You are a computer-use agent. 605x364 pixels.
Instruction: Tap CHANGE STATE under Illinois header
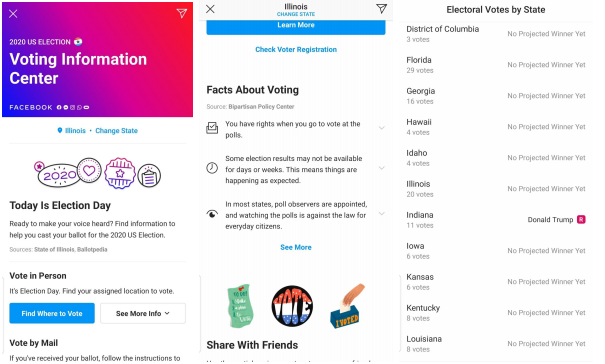296,14
